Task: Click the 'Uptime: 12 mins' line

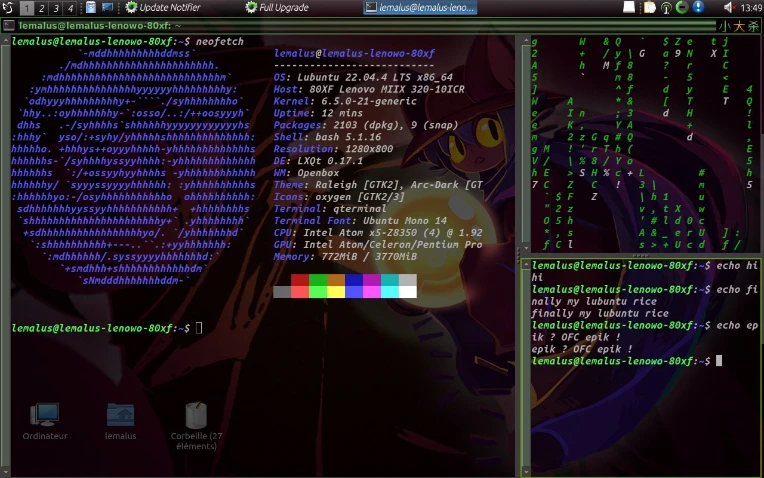Action: coord(318,113)
